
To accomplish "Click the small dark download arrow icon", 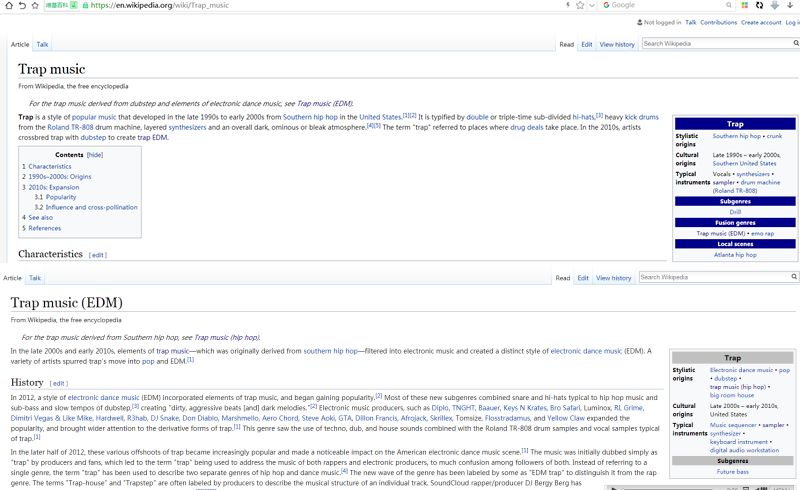I will coord(790,5).
